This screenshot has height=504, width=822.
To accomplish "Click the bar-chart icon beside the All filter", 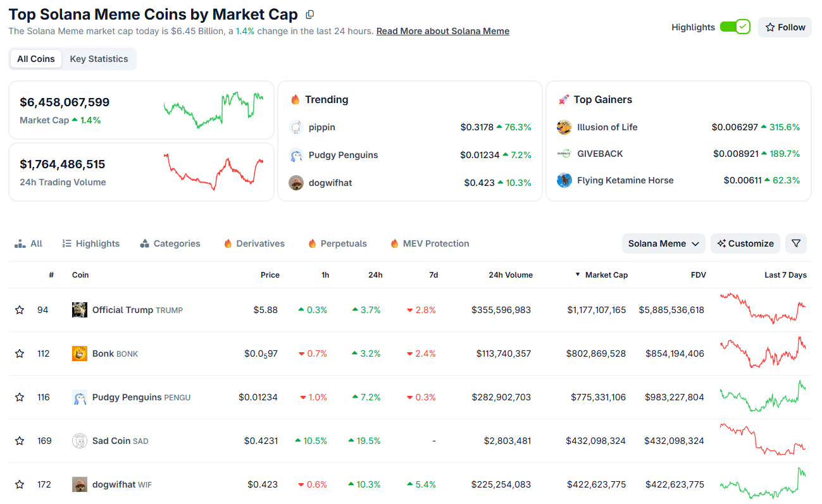I will pos(19,243).
